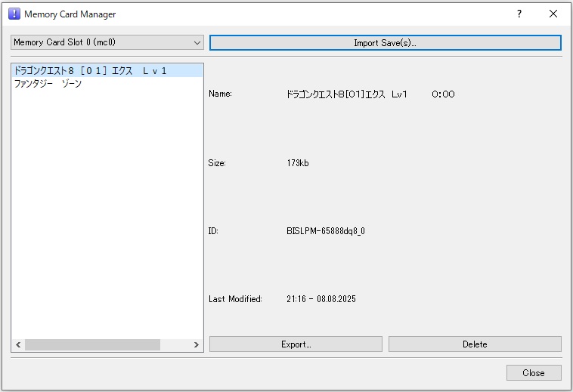Click the left scroll arrow of save list
Screen dimensions: 573x392
(x=18, y=344)
